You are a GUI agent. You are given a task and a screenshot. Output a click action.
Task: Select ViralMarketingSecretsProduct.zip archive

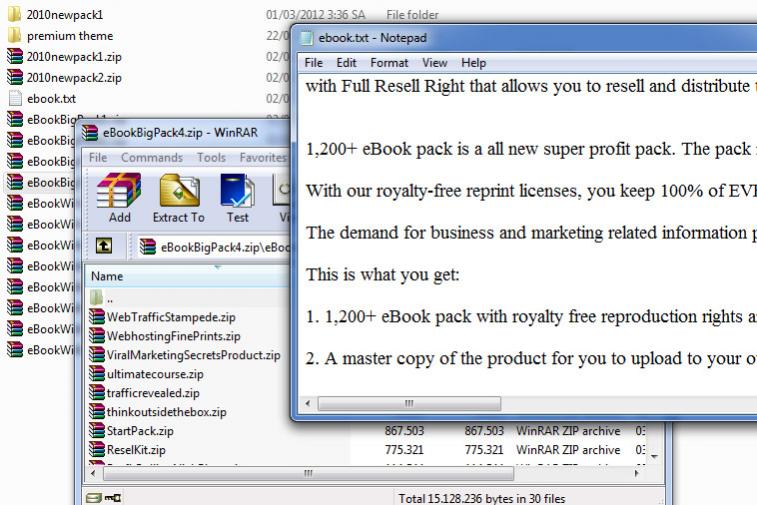tap(185, 355)
